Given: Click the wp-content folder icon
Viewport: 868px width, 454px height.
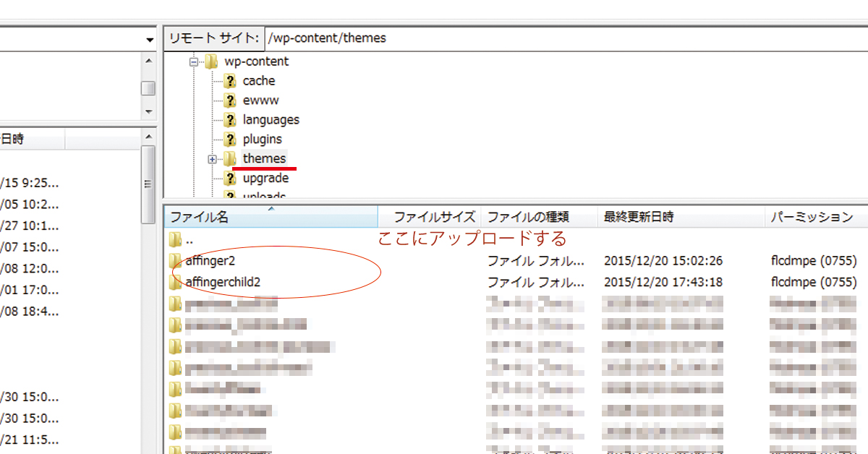Looking at the screenshot, I should tap(210, 61).
